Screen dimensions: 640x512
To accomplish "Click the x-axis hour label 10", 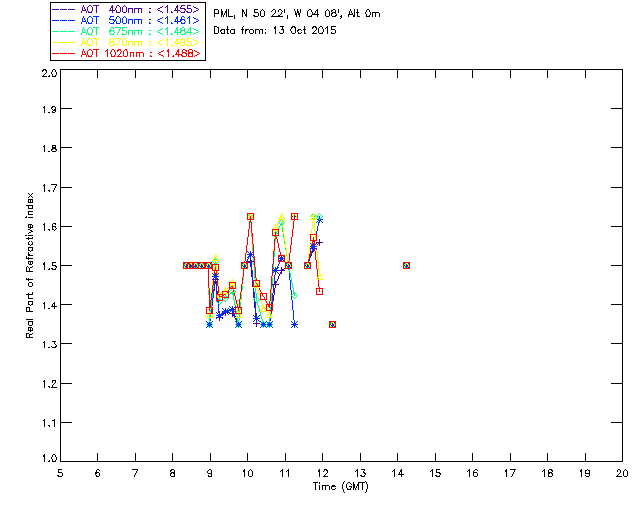I will click(x=247, y=473).
